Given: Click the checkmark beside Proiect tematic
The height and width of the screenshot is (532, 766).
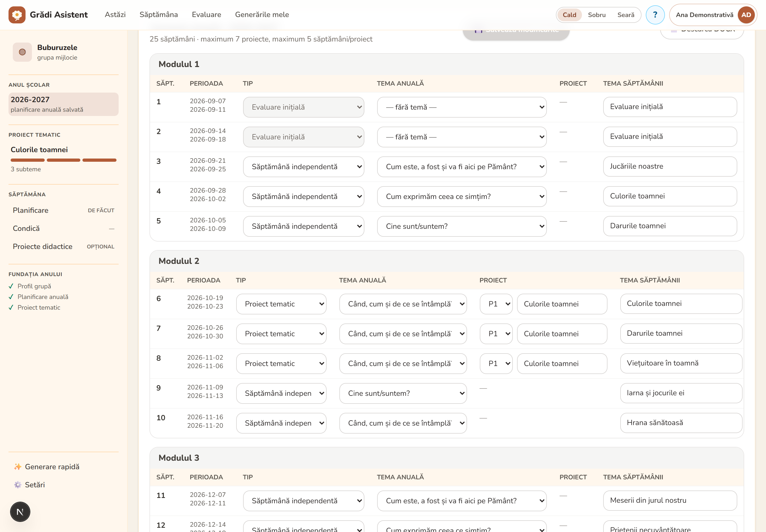Looking at the screenshot, I should (11, 307).
